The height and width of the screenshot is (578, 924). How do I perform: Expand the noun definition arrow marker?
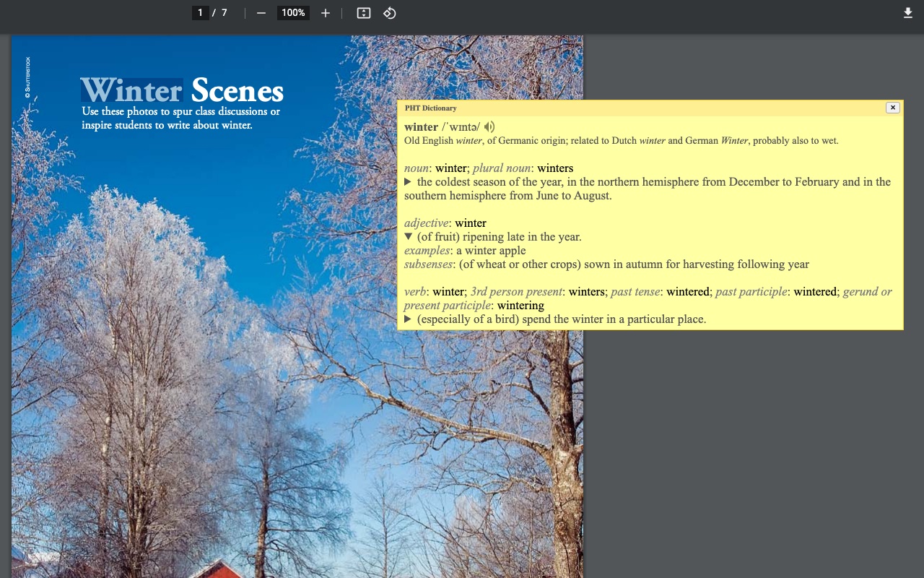pyautogui.click(x=408, y=181)
